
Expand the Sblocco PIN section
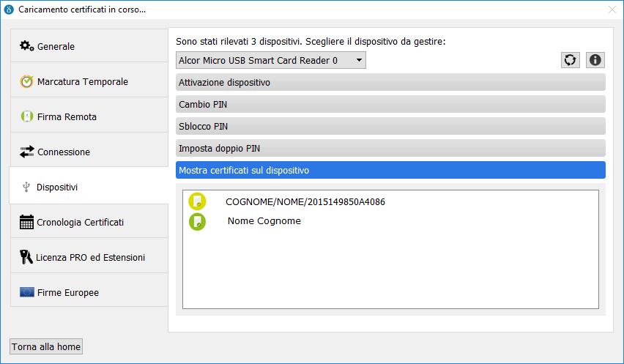tap(390, 127)
